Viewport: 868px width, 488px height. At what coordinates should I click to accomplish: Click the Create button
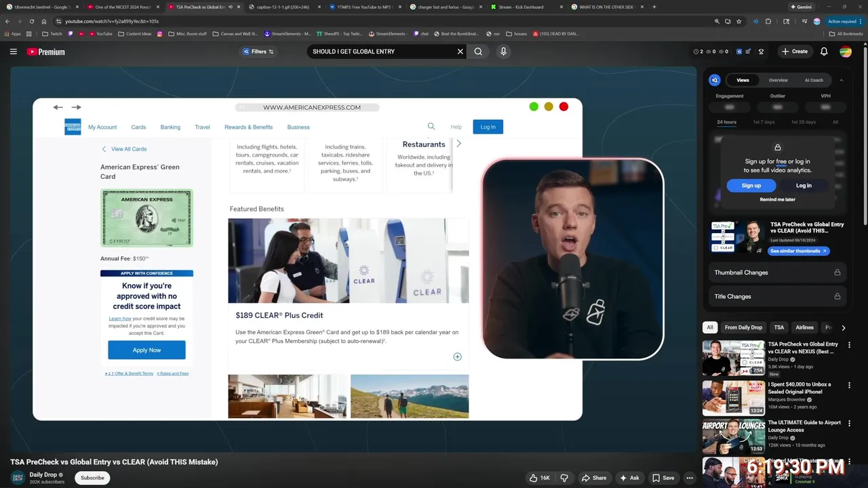click(795, 52)
